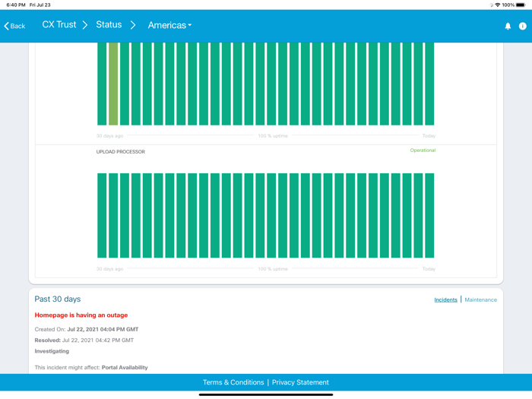Click the battery icon in the status bar
The image size is (532, 399).
coord(521,5)
